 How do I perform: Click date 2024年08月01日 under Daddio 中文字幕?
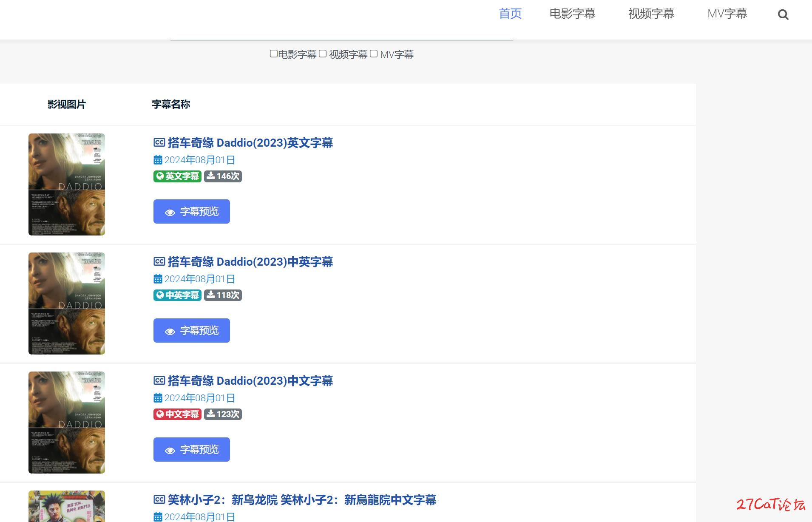pyautogui.click(x=200, y=398)
